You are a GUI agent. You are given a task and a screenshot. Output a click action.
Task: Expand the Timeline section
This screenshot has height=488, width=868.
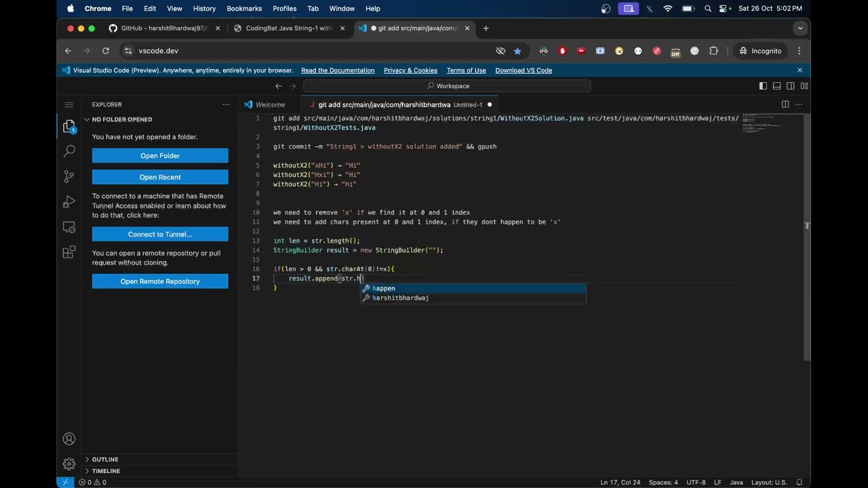pos(106,471)
